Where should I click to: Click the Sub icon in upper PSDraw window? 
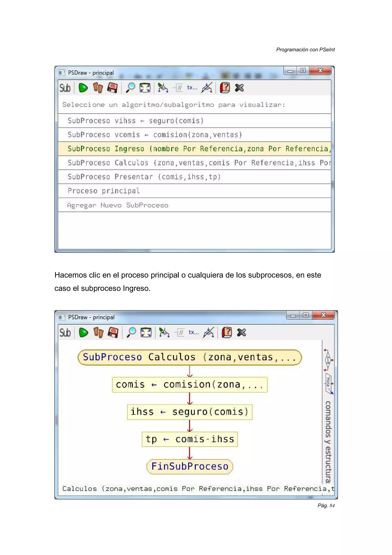[x=65, y=88]
